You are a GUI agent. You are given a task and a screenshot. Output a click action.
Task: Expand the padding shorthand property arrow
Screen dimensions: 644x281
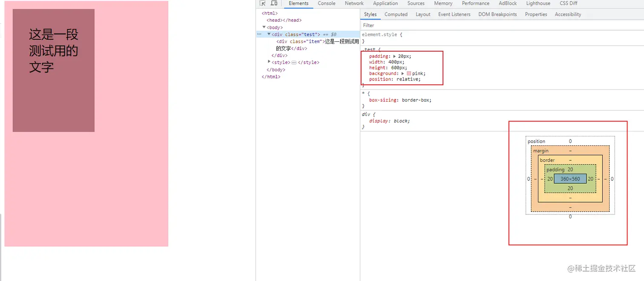(x=394, y=56)
